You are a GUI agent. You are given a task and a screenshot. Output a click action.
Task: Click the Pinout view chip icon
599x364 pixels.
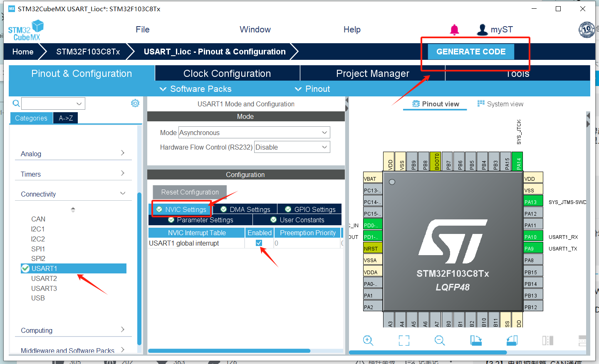click(416, 104)
